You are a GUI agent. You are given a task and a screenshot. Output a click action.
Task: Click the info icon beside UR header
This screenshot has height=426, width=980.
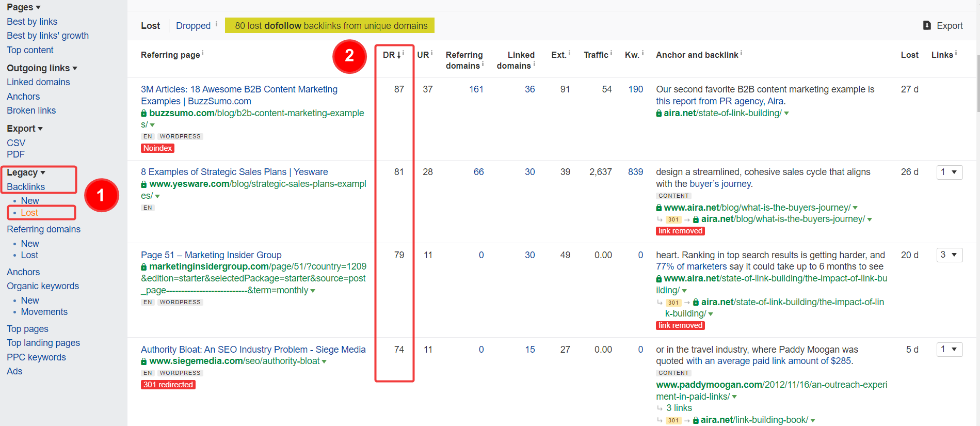coord(431,53)
